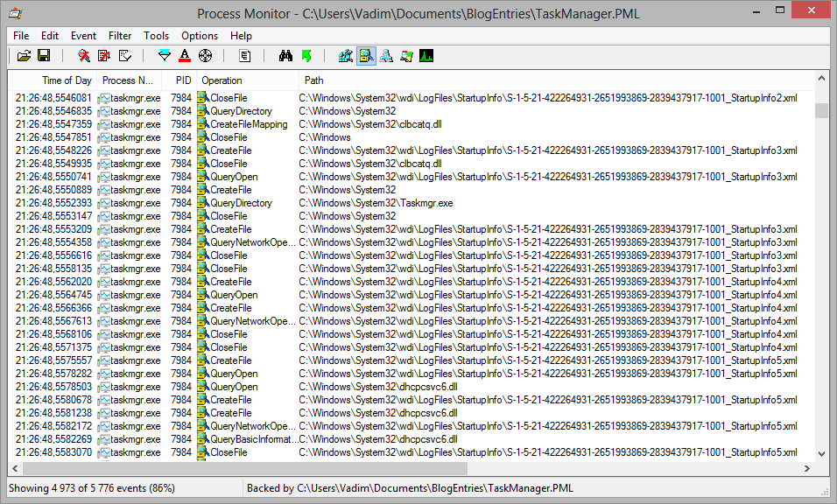Screen dimensions: 837x504
Task: Click the Find binoculars icon
Action: 285,55
